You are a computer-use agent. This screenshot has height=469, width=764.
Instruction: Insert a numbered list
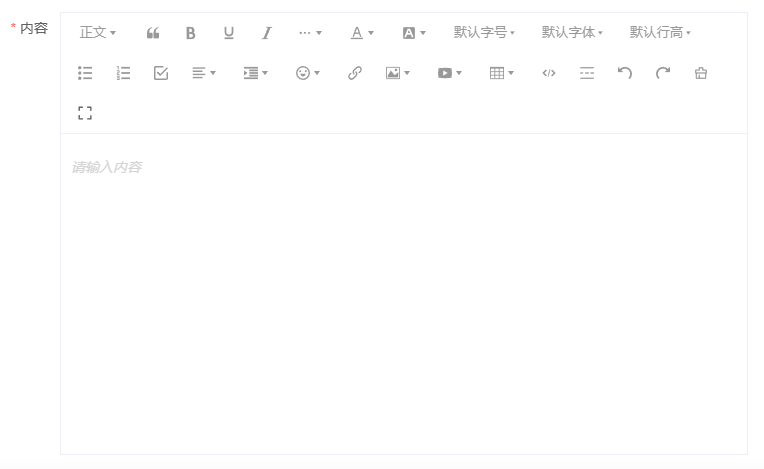[x=123, y=73]
